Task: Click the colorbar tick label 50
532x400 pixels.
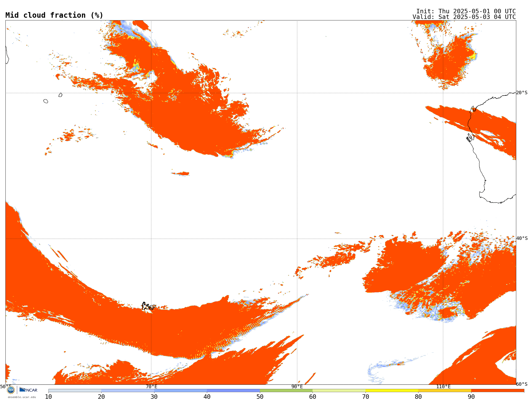Action: (x=260, y=397)
